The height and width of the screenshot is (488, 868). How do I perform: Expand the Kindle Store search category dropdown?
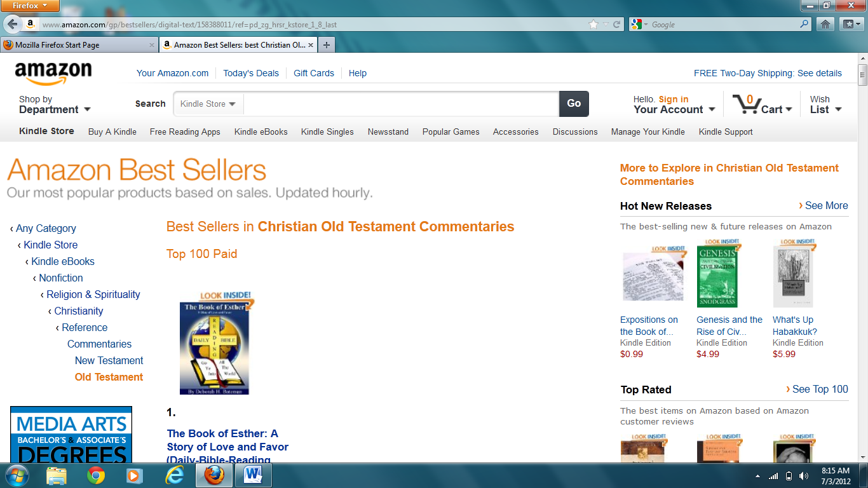coord(208,104)
